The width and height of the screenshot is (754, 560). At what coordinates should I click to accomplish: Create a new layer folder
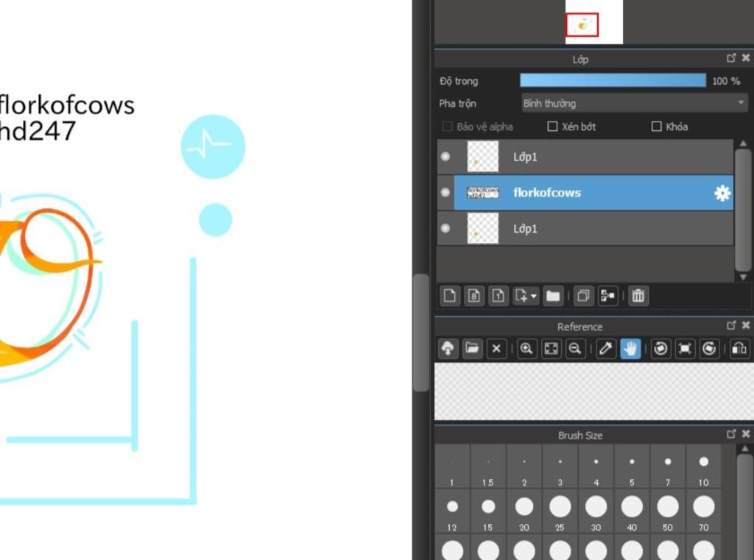[553, 296]
